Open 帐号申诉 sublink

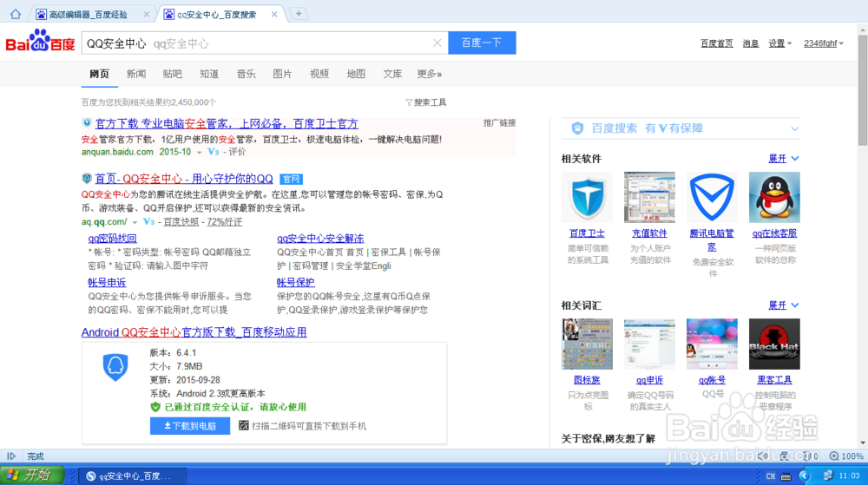pyautogui.click(x=107, y=282)
